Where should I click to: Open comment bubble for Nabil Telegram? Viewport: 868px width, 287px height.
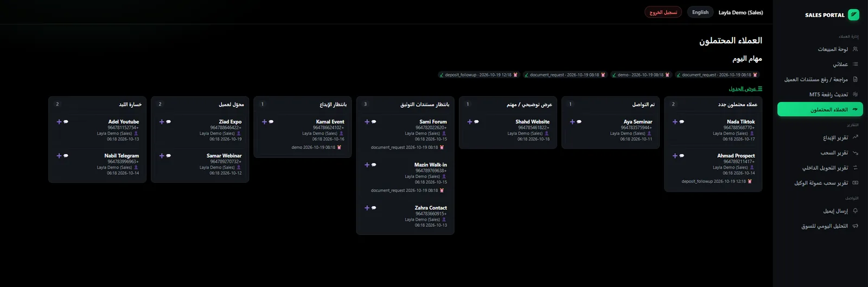coord(66,156)
